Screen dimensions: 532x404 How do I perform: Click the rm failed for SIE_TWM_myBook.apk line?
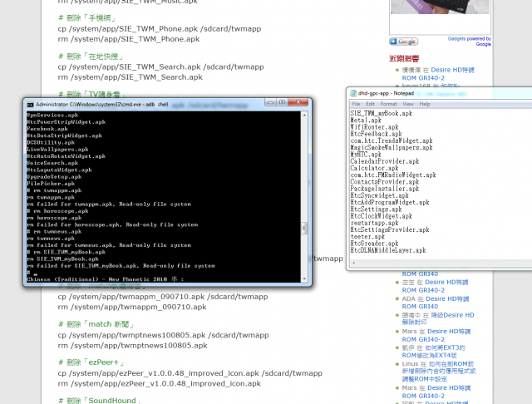point(121,266)
